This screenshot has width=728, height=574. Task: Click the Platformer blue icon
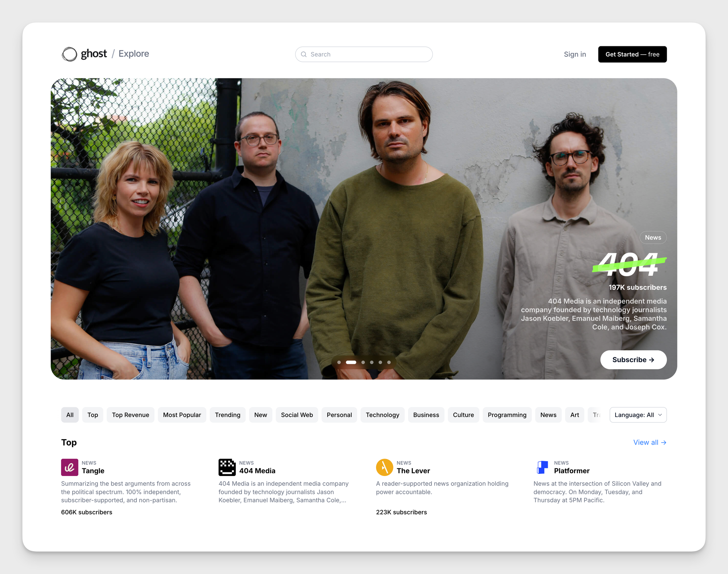coord(542,467)
